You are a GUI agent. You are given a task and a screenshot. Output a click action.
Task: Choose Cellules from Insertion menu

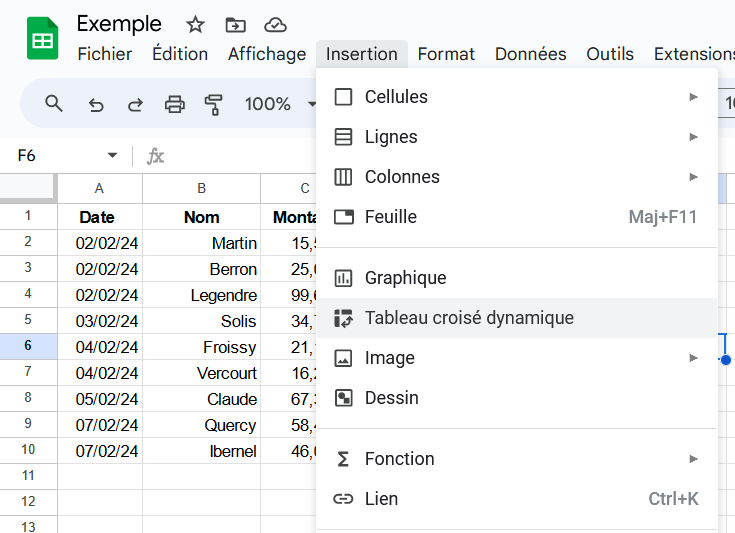coord(517,97)
